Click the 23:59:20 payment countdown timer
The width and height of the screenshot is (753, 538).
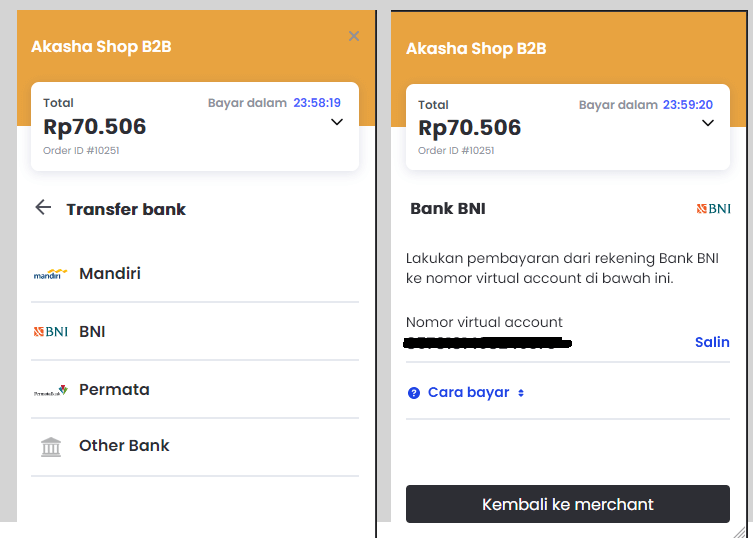tap(688, 104)
